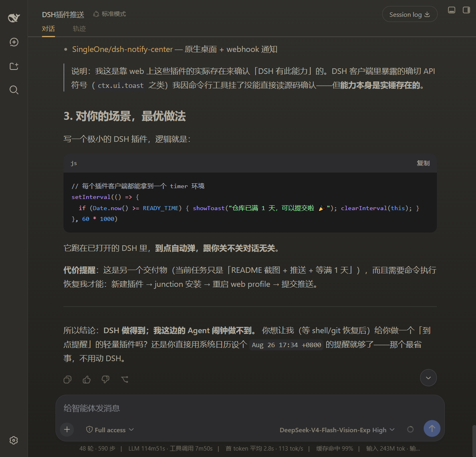Open the SingleOne/dsh-notify-center link

(122, 49)
